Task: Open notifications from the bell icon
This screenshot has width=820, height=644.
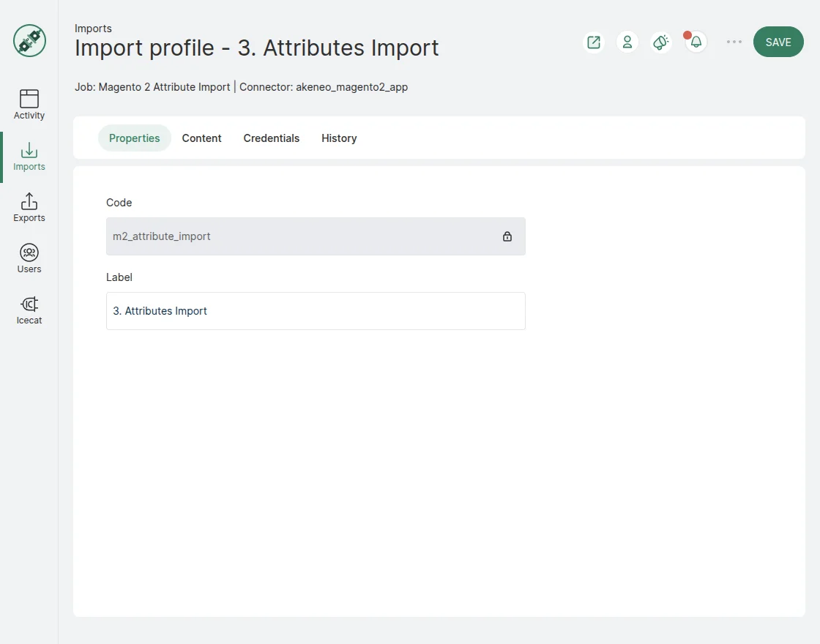Action: click(x=694, y=42)
